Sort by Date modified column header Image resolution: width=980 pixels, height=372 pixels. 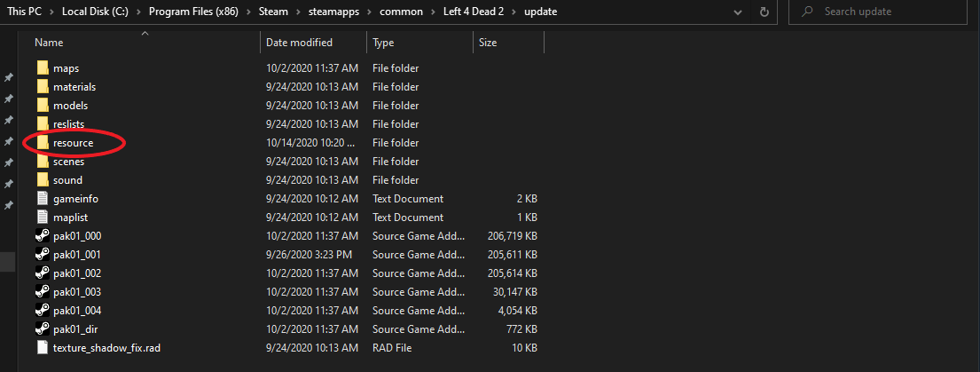pyautogui.click(x=299, y=43)
